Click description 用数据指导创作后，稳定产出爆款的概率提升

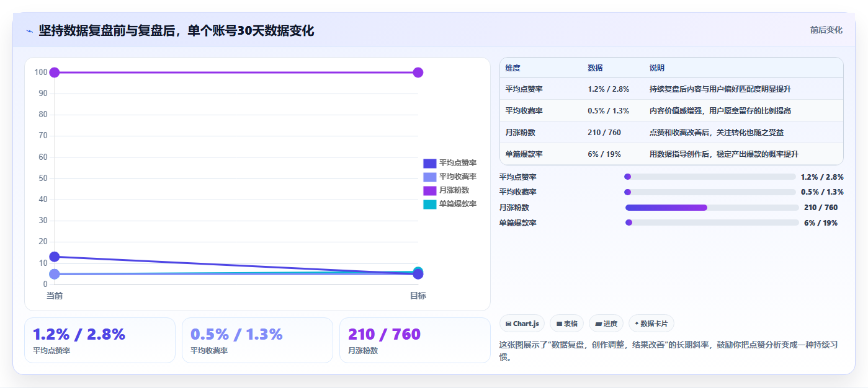723,154
